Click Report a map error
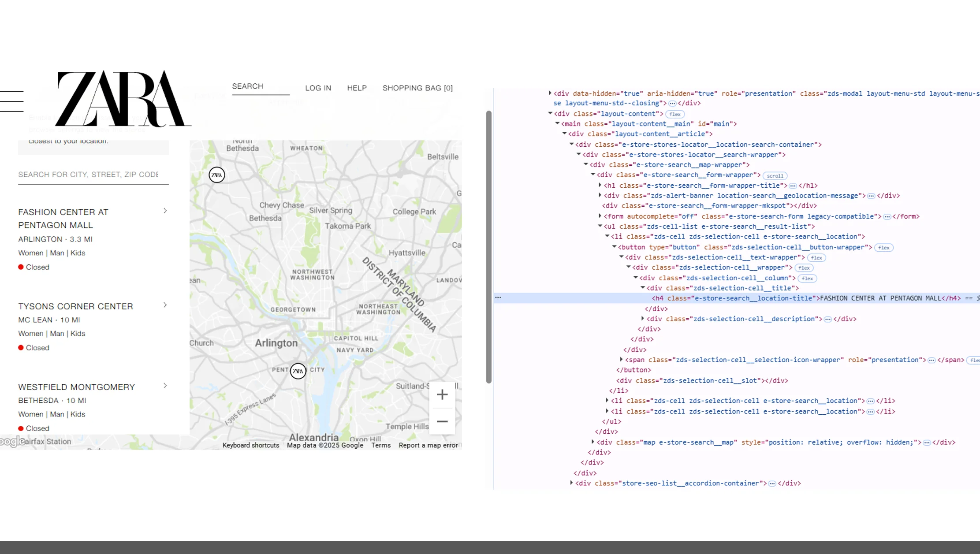Screen dimensions: 980x554 tap(428, 445)
